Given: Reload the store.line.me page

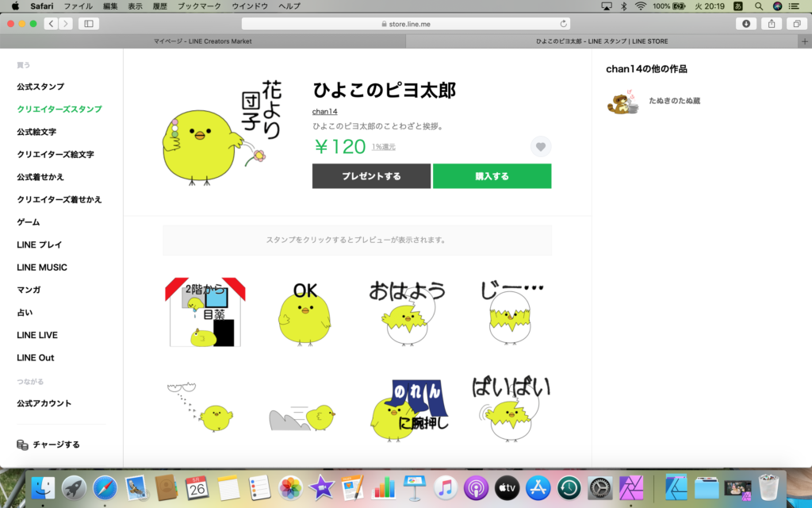Looking at the screenshot, I should 564,24.
